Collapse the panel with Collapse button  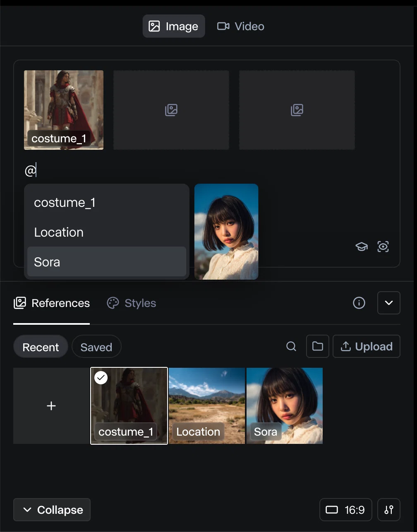(52, 510)
